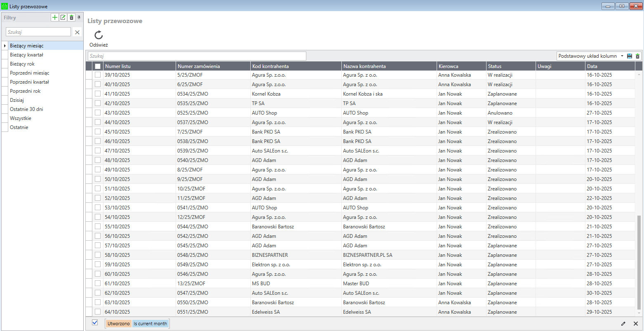
Task: Focus the Szukaj search field above the table
Action: 197,56
